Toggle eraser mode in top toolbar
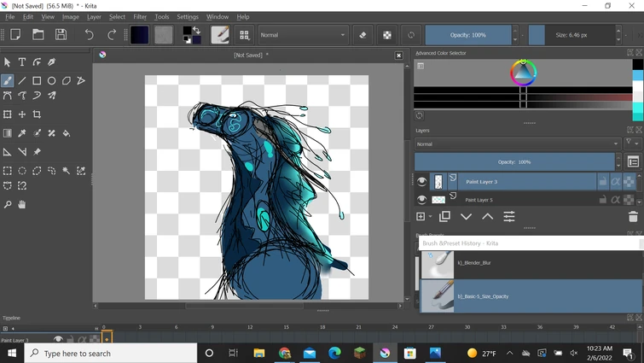Viewport: 644px width, 363px height. click(363, 35)
